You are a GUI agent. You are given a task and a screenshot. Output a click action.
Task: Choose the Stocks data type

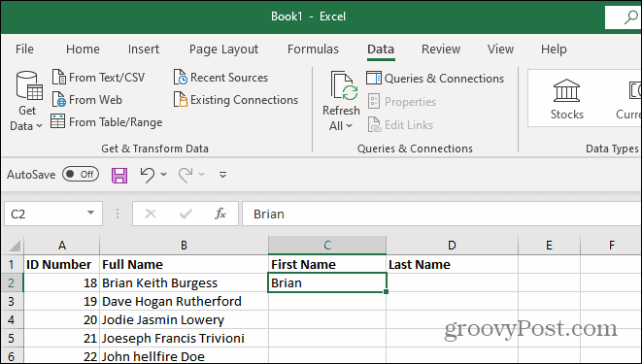(566, 99)
